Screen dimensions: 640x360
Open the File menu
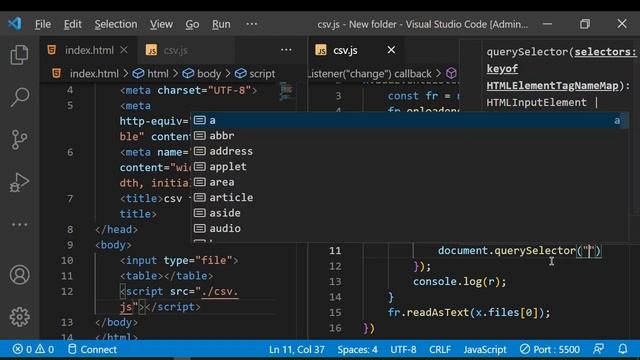(43, 24)
